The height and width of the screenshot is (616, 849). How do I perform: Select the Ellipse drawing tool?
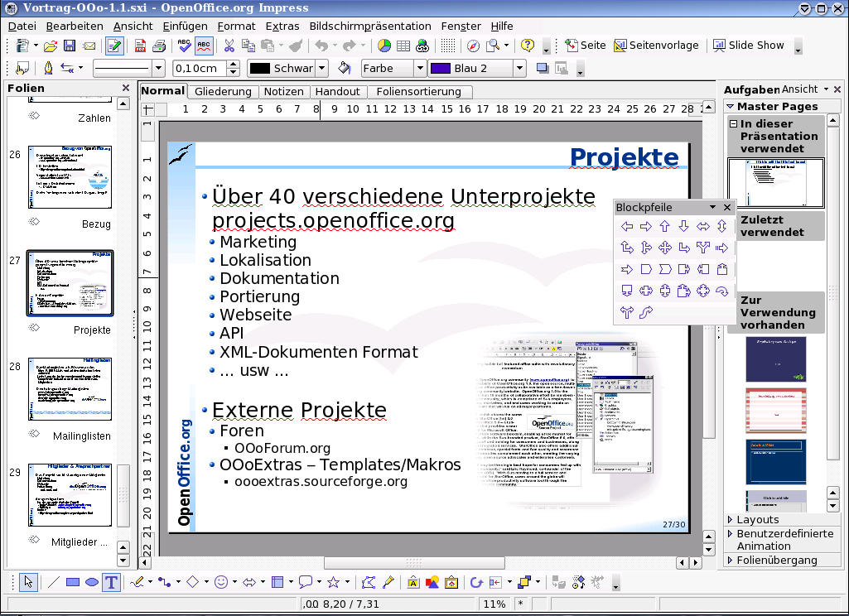point(92,582)
